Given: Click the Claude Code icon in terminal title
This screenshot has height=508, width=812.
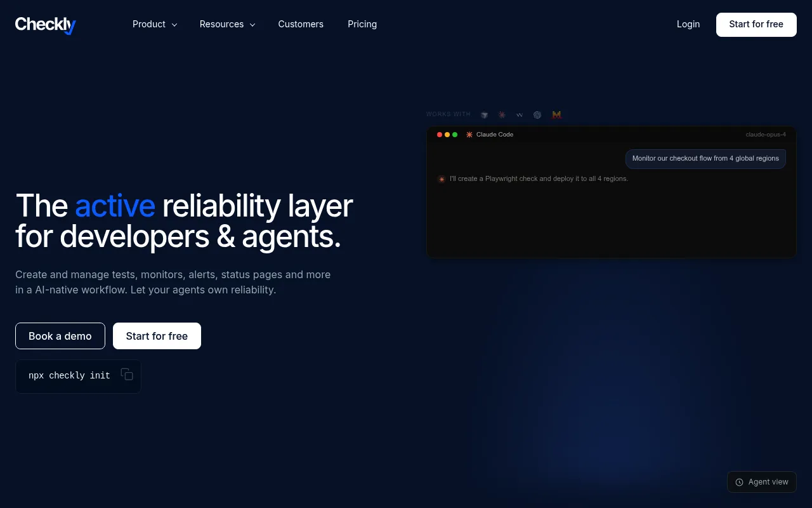Looking at the screenshot, I should pos(469,135).
